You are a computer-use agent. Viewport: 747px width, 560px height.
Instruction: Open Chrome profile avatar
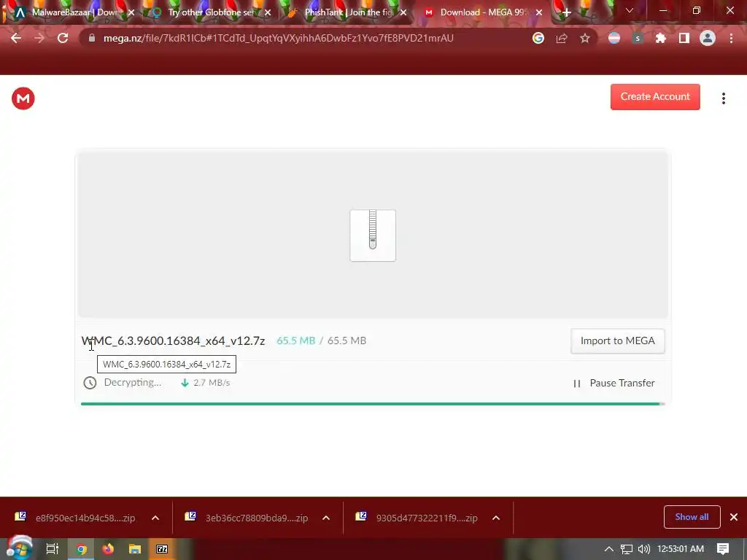(x=708, y=38)
